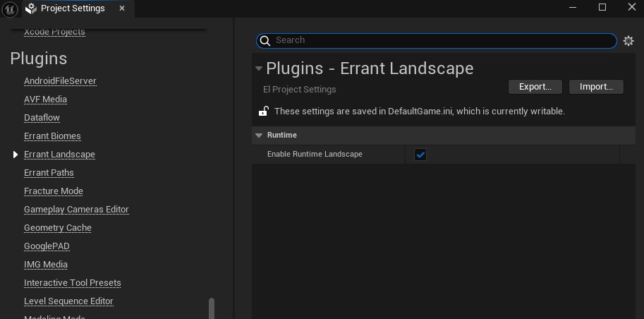Open Interactive Tool Presets settings
This screenshot has width=644, height=319.
[72, 283]
